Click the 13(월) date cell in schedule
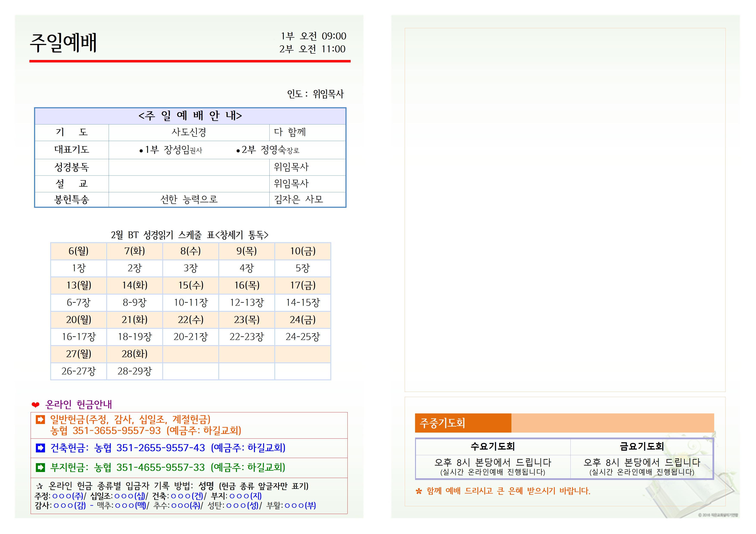 point(79,285)
